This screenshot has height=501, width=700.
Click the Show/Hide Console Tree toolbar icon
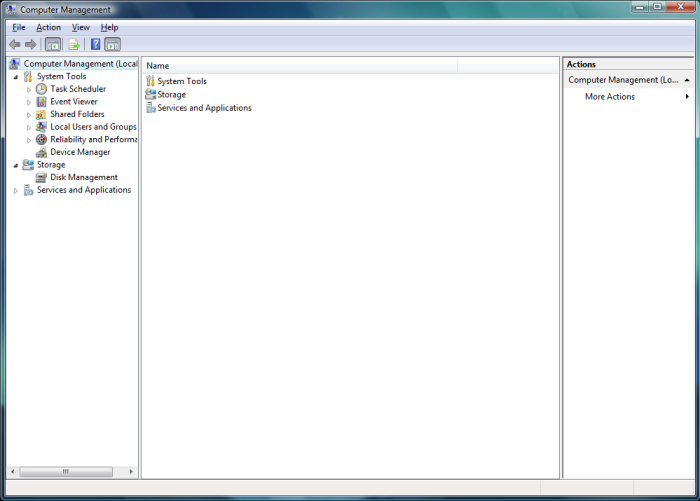pos(53,44)
